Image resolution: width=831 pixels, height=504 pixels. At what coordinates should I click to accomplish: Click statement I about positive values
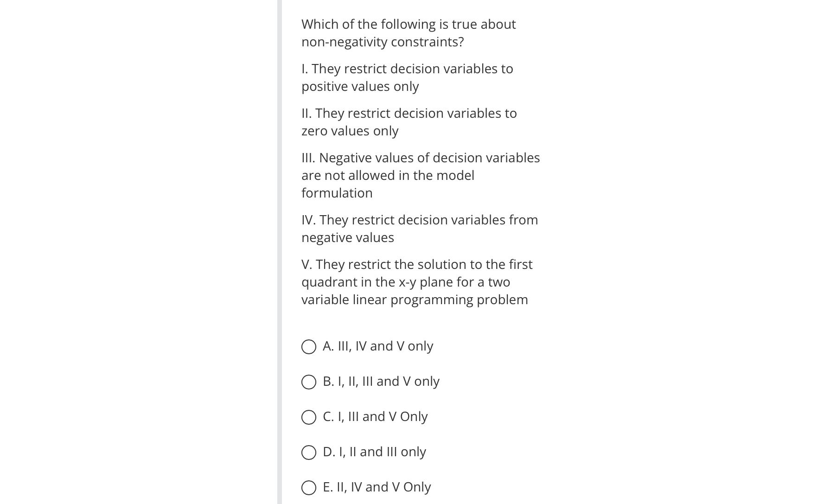click(x=407, y=77)
